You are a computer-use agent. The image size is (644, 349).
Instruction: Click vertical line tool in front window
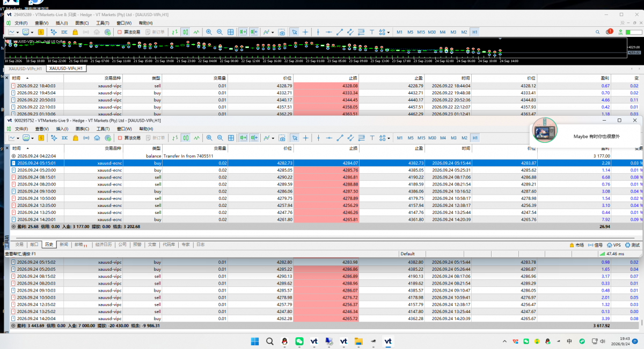(318, 138)
